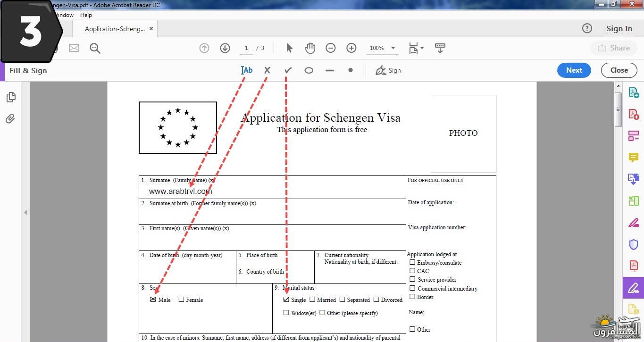Open Create PDF tool in right pane
Image resolution: width=644 pixels, height=342 pixels.
(633, 115)
